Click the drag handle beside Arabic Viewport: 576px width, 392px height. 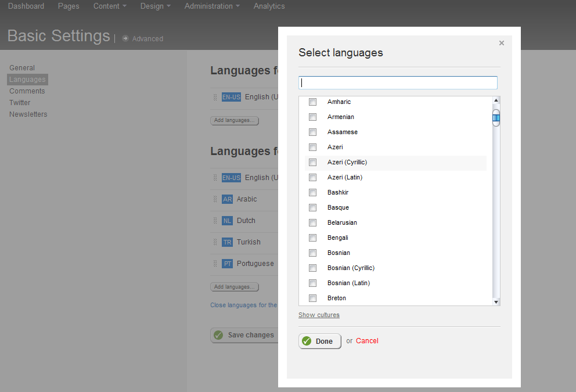(x=215, y=199)
